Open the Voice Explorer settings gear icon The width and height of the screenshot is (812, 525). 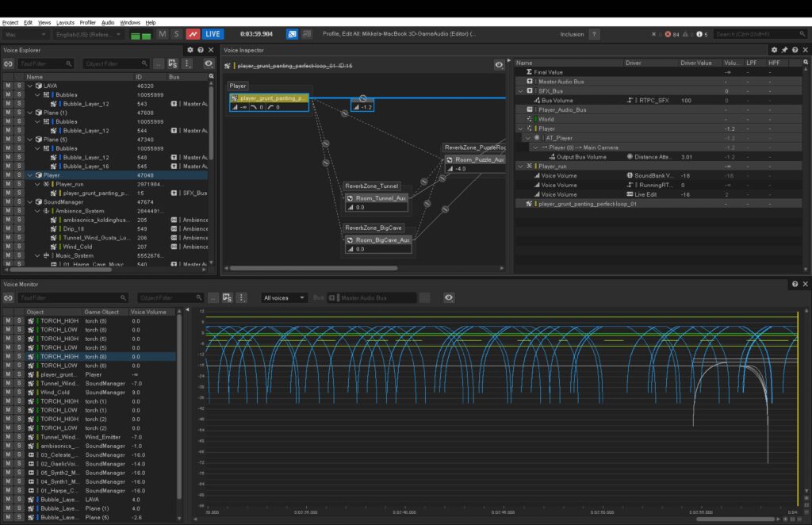click(x=190, y=49)
